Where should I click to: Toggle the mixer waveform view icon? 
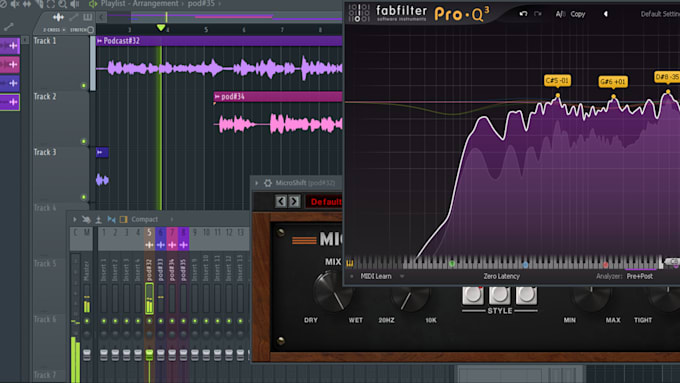[111, 219]
